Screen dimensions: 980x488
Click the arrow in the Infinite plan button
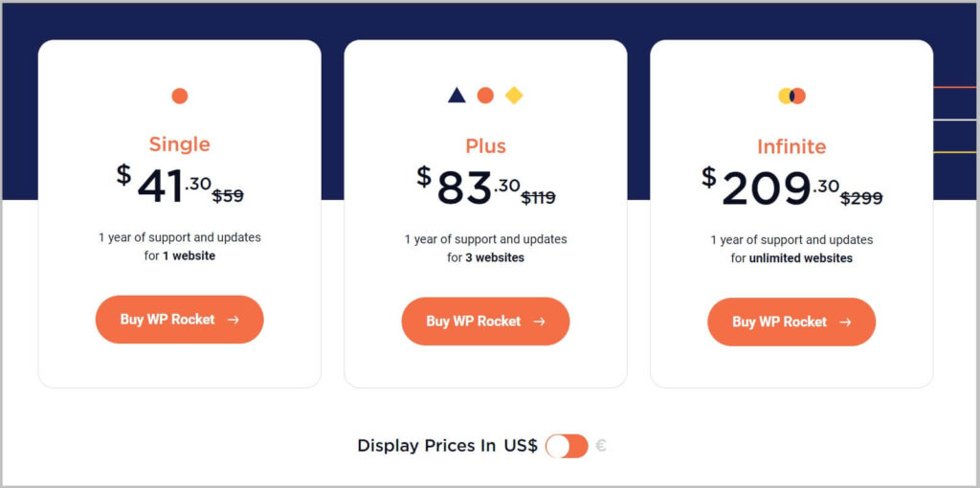click(845, 322)
